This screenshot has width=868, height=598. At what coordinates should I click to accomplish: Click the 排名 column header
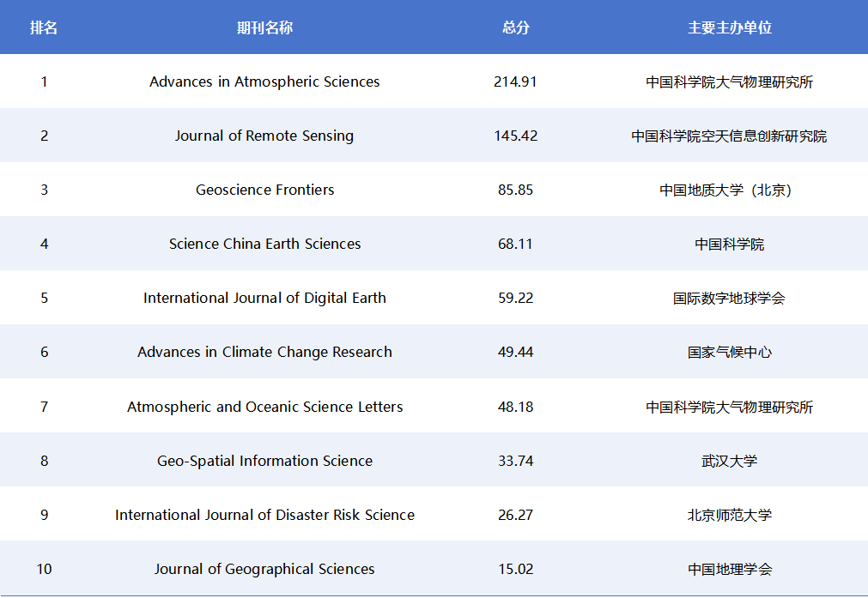(x=44, y=27)
